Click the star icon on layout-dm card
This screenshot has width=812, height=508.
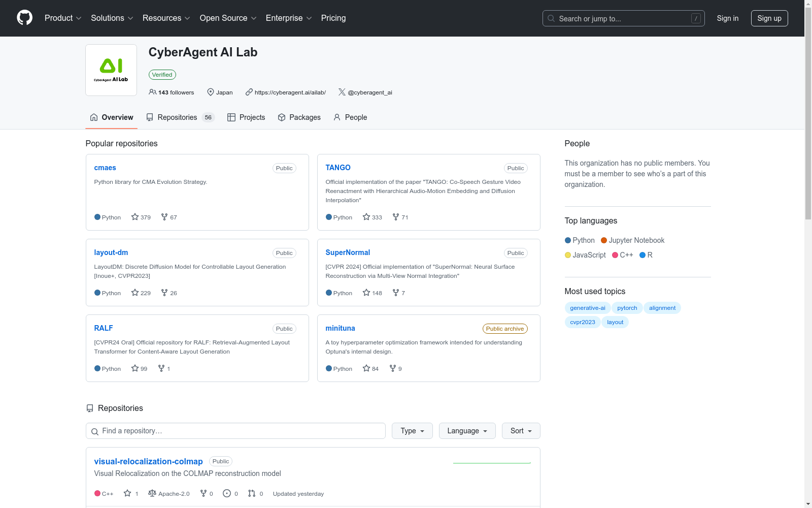pos(135,293)
